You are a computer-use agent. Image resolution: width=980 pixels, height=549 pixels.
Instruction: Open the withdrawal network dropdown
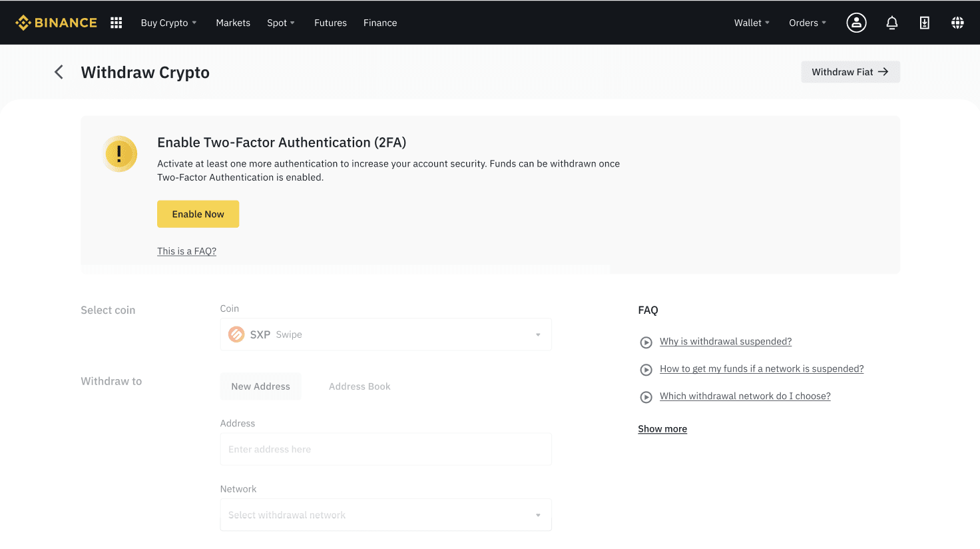click(x=385, y=515)
